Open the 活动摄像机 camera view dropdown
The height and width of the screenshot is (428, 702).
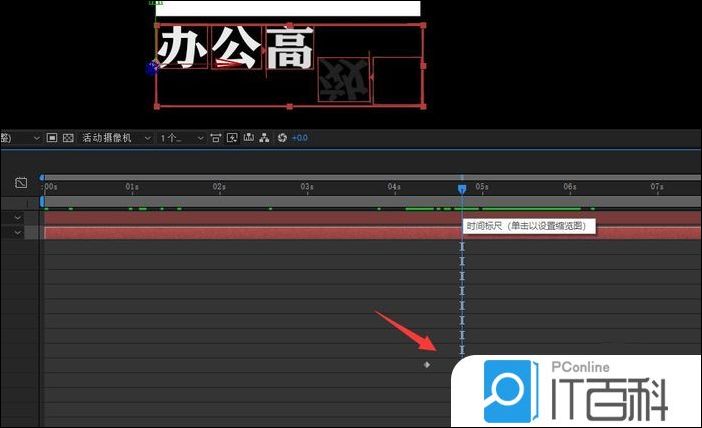[x=116, y=138]
